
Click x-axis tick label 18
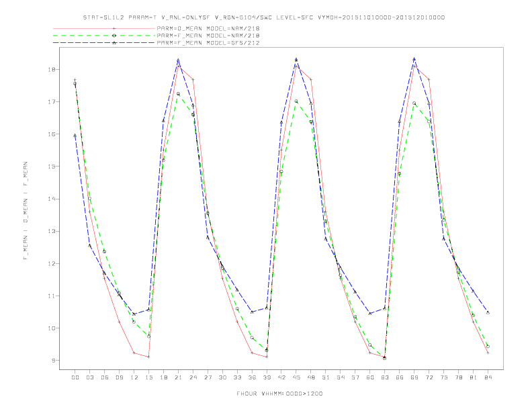tap(163, 377)
